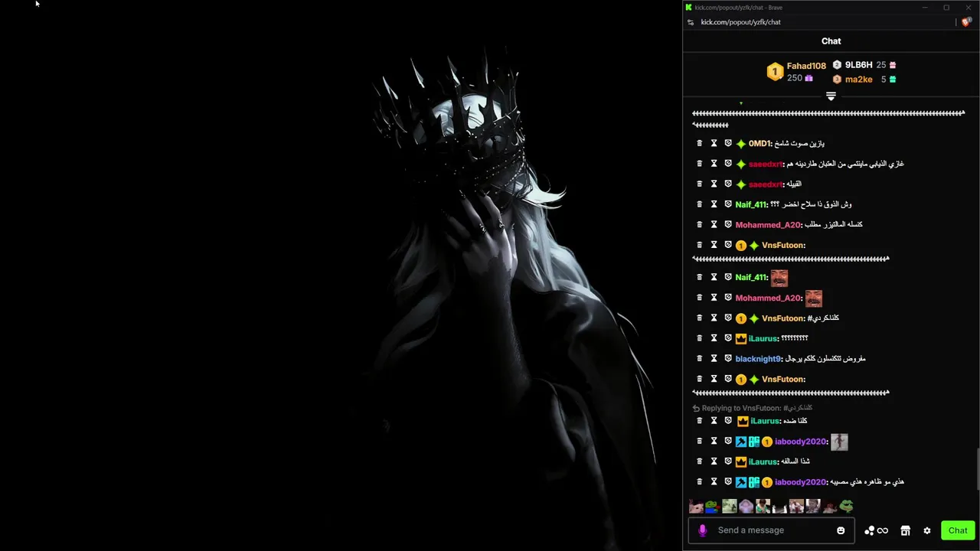Screen dimensions: 980x551
Task: Click the teal gift icon next to ma2ke
Action: click(893, 79)
